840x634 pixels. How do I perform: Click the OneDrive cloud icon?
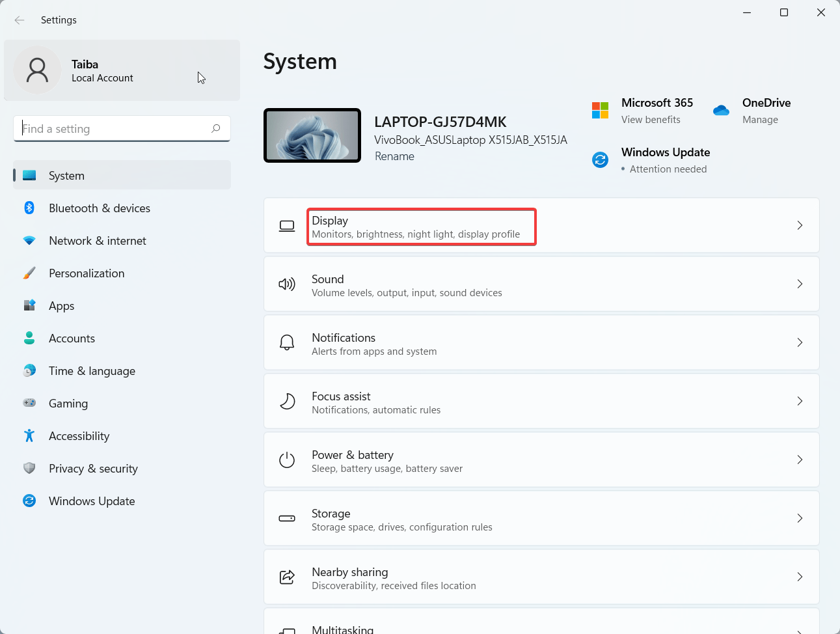(721, 110)
